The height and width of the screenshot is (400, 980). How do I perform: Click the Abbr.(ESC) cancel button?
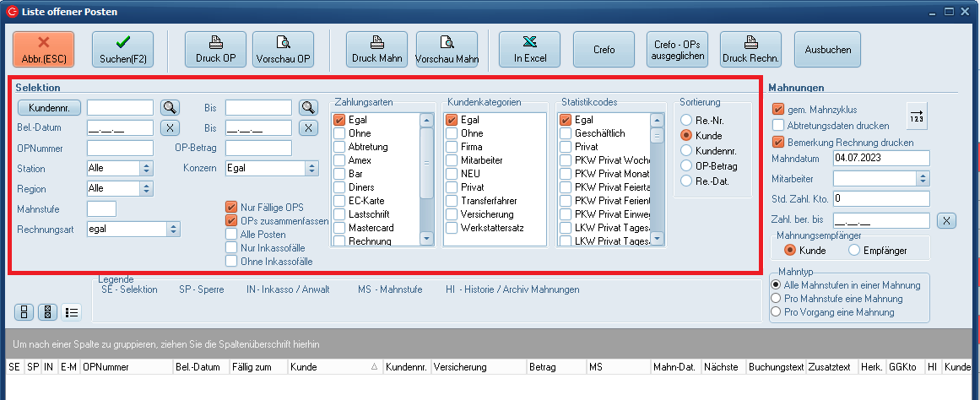tap(44, 49)
